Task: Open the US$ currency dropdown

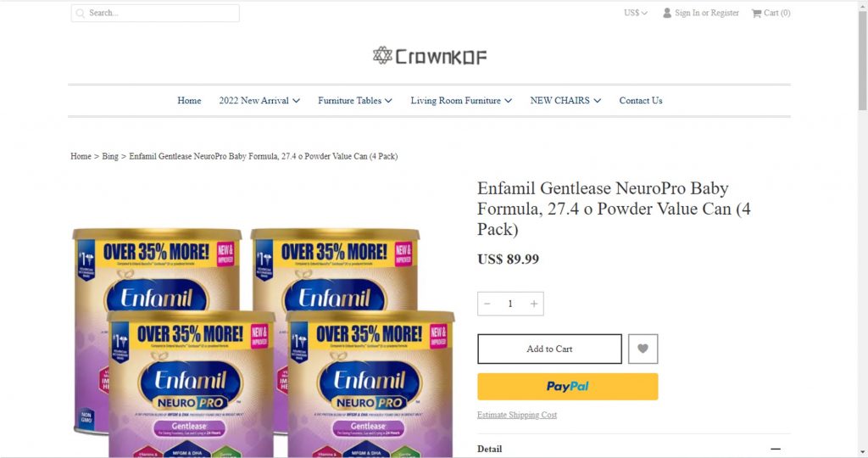Action: click(x=636, y=13)
